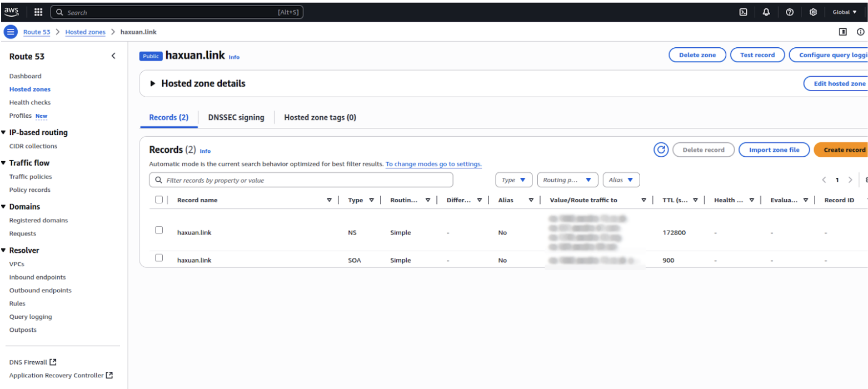Screen dimensions: 868x389
Task: Switch to DNSSEC signing tab
Action: click(x=236, y=117)
